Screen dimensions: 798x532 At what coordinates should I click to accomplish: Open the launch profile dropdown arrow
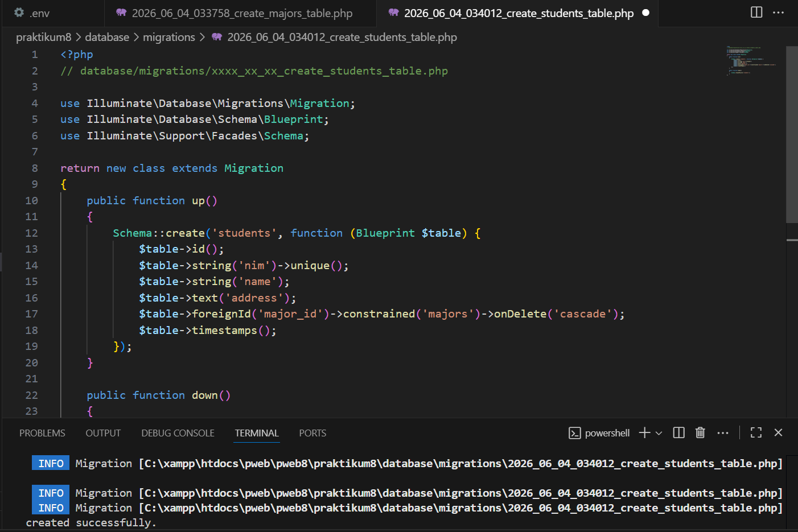click(659, 433)
